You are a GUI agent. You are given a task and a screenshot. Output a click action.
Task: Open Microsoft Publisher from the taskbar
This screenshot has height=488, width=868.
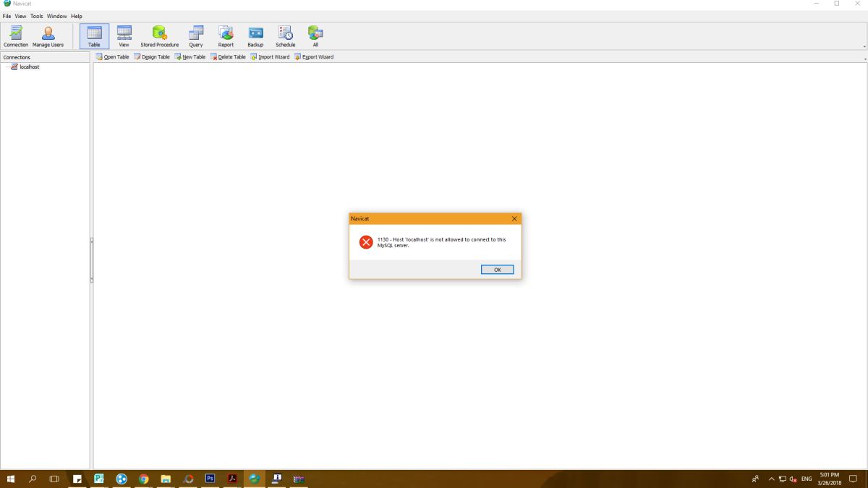click(x=99, y=479)
